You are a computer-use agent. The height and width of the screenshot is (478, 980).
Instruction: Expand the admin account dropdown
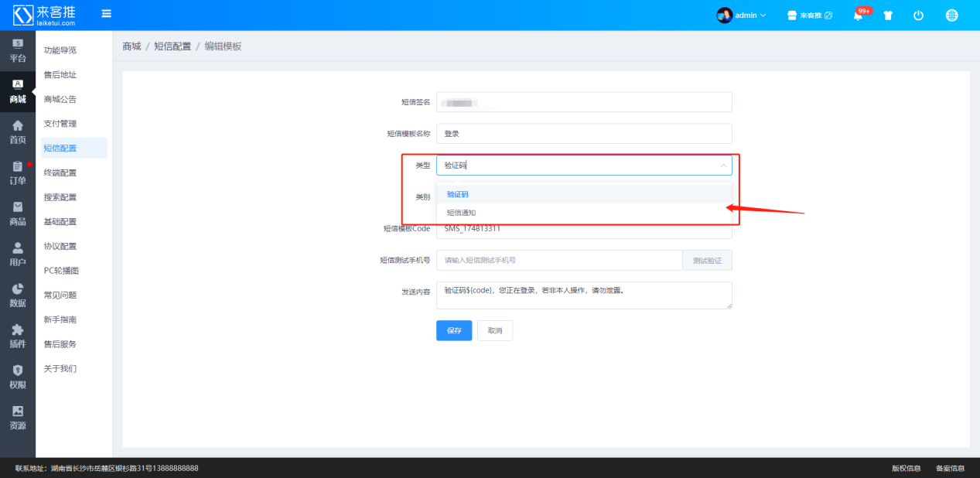[750, 15]
